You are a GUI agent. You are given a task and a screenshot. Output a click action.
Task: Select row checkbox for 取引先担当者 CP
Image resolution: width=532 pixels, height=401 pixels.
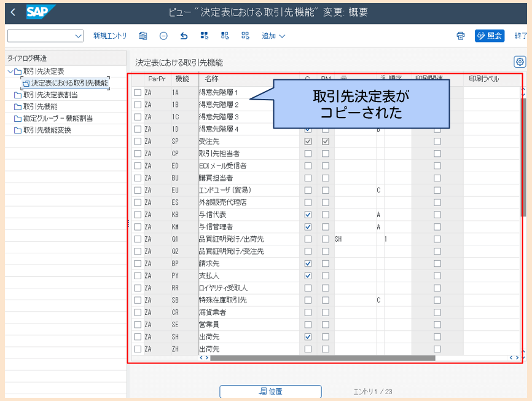[x=138, y=154]
